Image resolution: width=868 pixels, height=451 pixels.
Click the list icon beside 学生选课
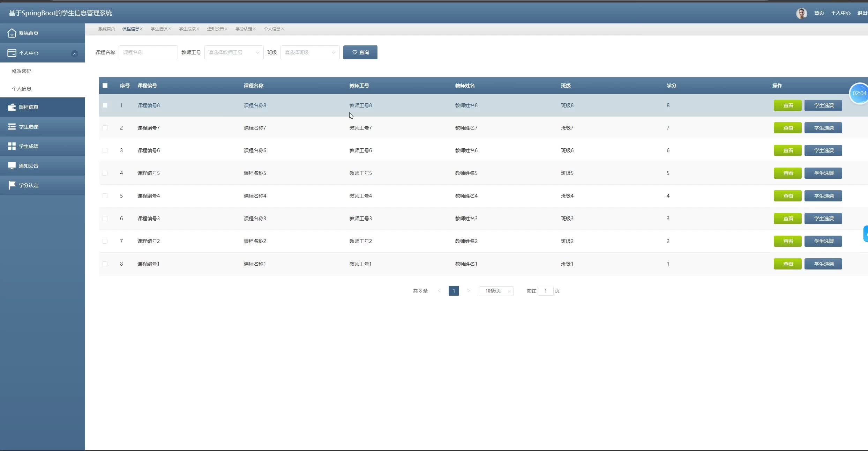click(12, 127)
